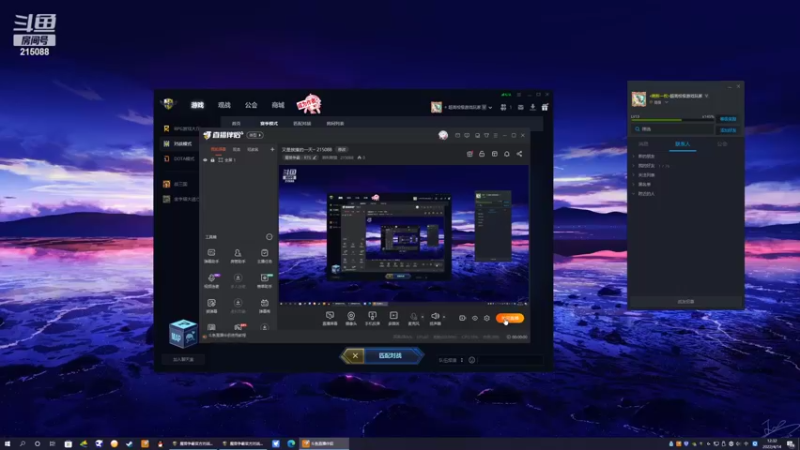Image resolution: width=800 pixels, height=450 pixels.
Task: Open downloads icon in platform header
Action: [533, 107]
